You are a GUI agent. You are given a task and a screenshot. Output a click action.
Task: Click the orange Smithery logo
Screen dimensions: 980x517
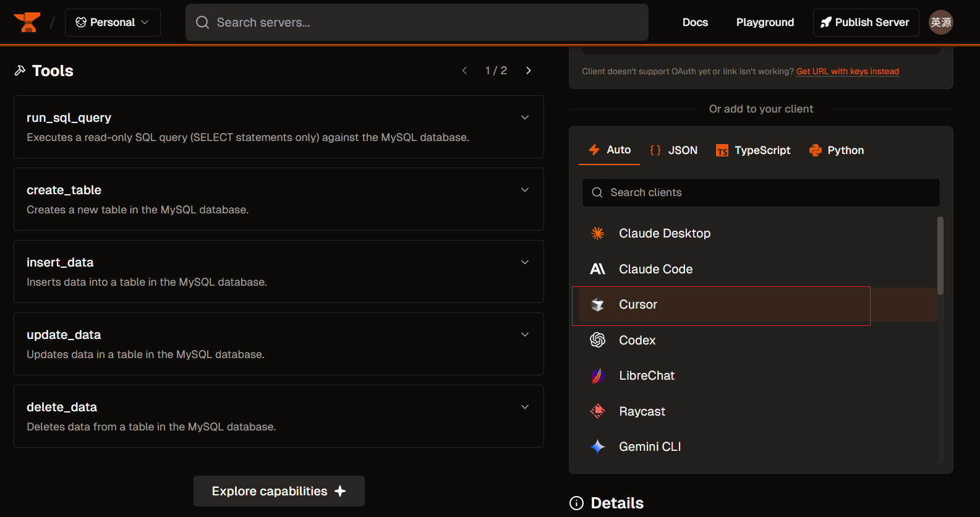[27, 22]
